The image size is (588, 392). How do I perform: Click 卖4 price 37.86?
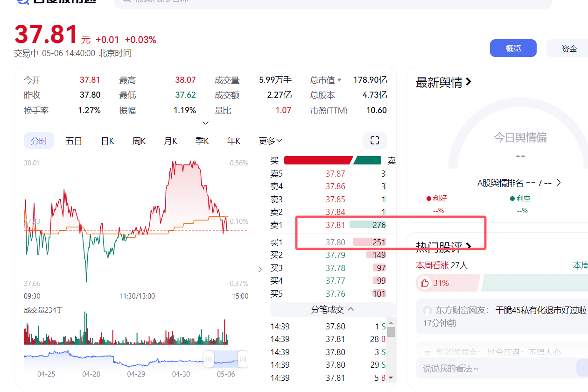click(x=335, y=186)
